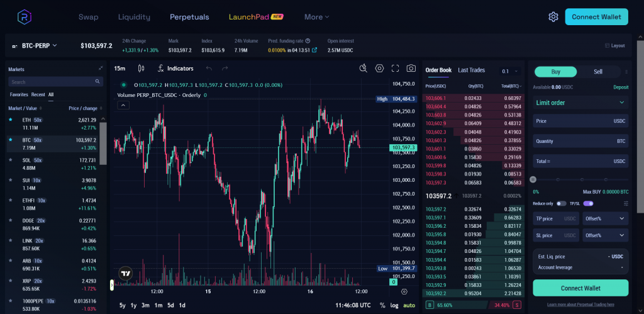Disable the TP/SL switch
Viewport: 644px width, 314px height.
click(588, 203)
